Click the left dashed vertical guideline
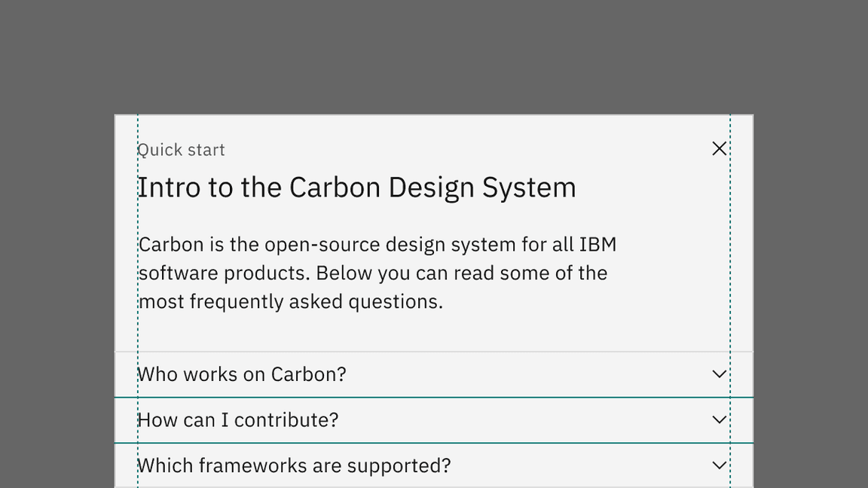This screenshot has width=868, height=488. pos(138,331)
